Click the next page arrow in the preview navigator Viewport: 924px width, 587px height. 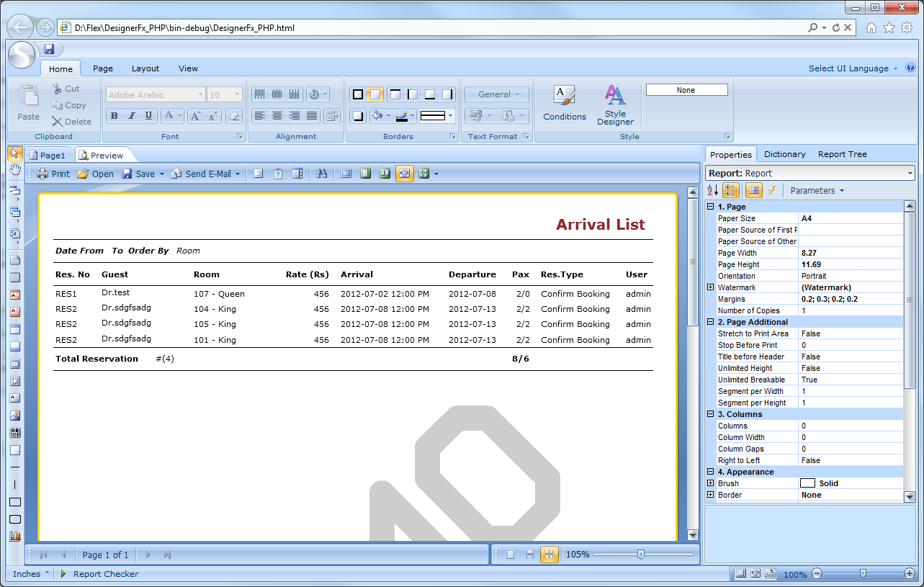[x=148, y=555]
